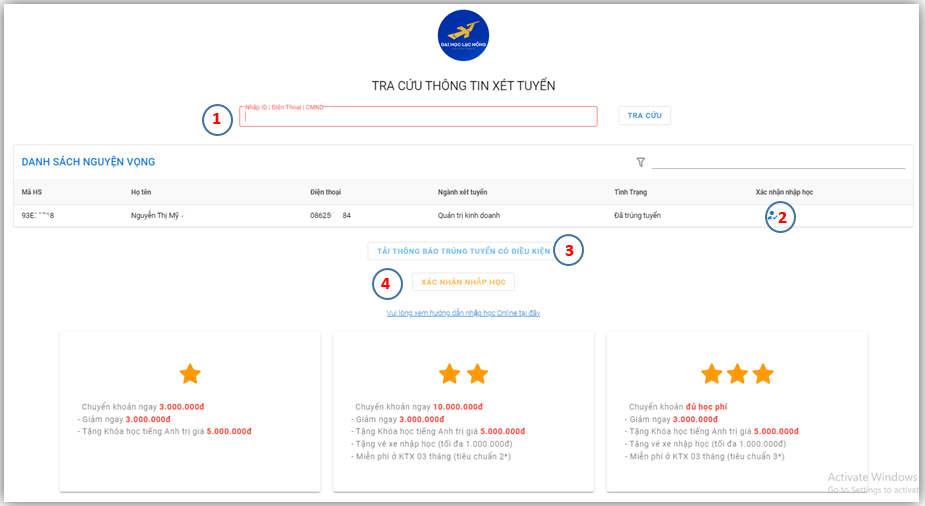
Task: Sort by the Mã HS column header
Action: [x=32, y=192]
